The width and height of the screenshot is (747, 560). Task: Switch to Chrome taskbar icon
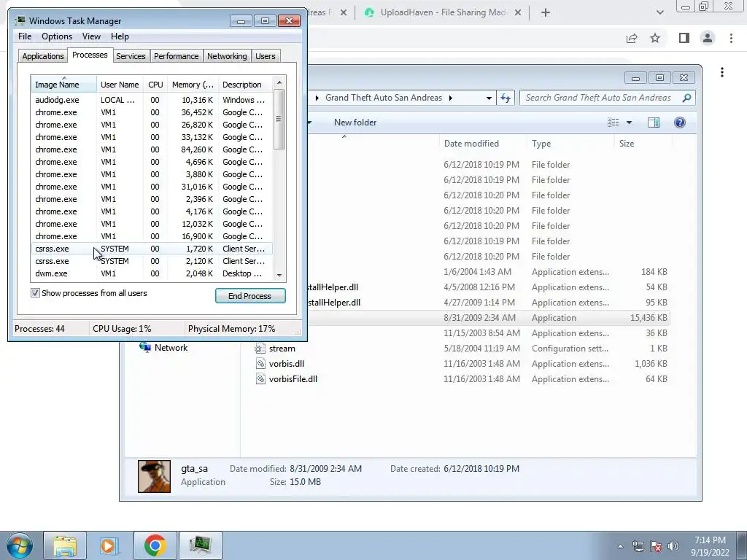[x=155, y=545]
